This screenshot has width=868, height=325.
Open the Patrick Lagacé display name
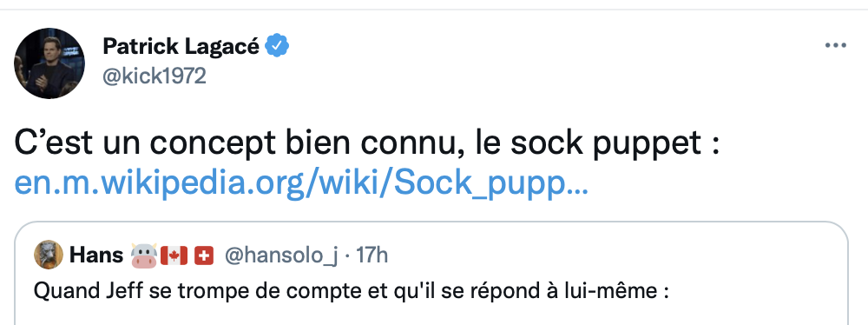click(181, 47)
